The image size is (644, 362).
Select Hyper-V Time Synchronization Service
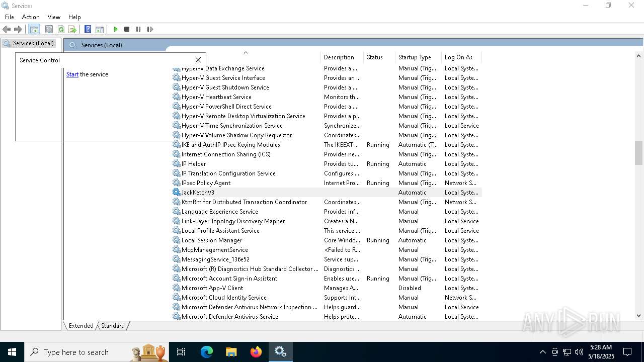pos(232,126)
